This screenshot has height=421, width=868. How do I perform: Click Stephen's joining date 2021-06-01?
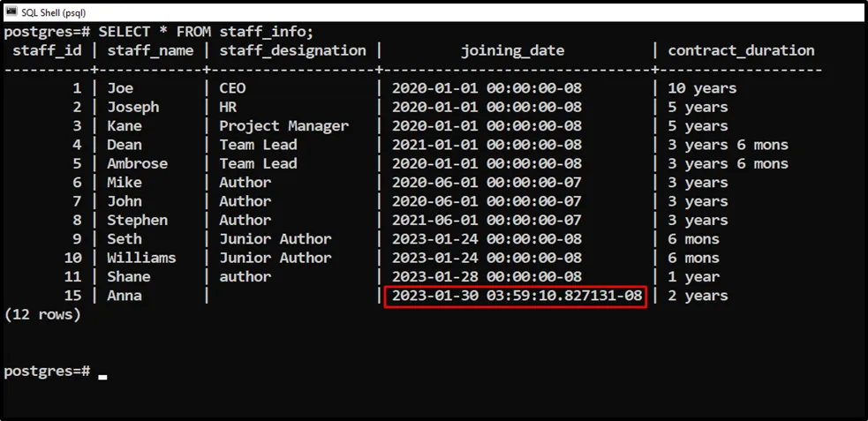[487, 220]
